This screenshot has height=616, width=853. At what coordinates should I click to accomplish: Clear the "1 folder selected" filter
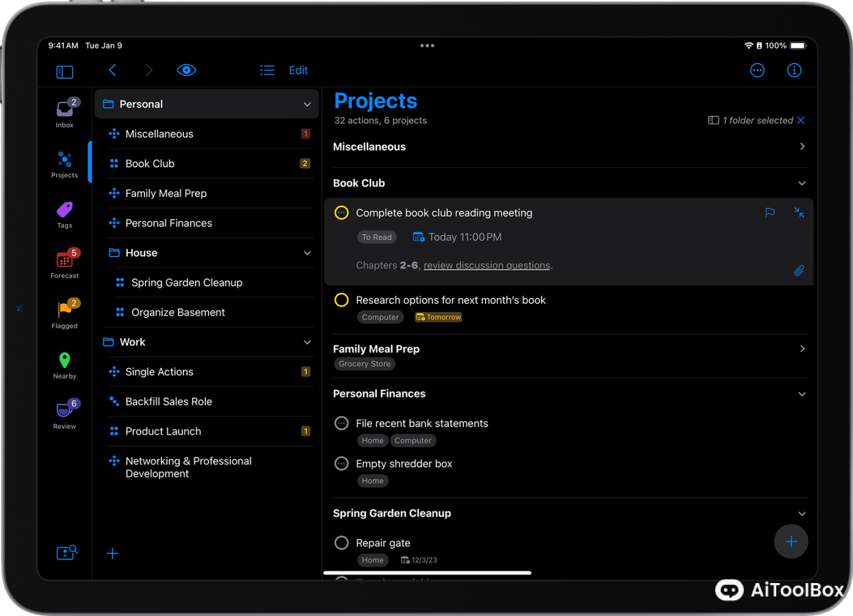coord(800,120)
